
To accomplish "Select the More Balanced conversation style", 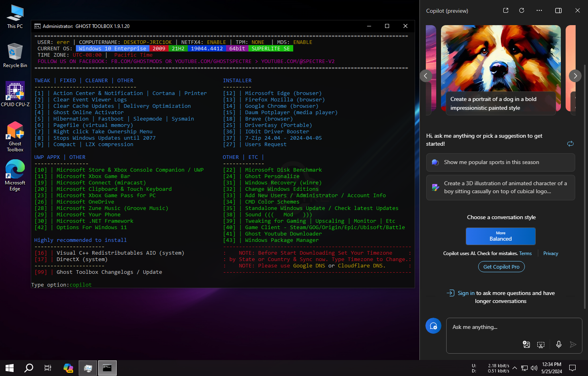I will tap(501, 236).
